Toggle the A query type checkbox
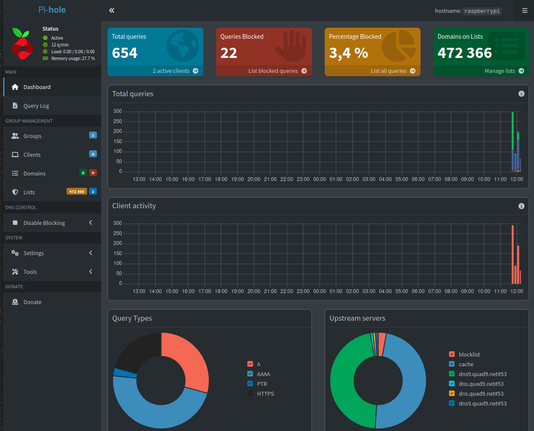 [x=250, y=364]
